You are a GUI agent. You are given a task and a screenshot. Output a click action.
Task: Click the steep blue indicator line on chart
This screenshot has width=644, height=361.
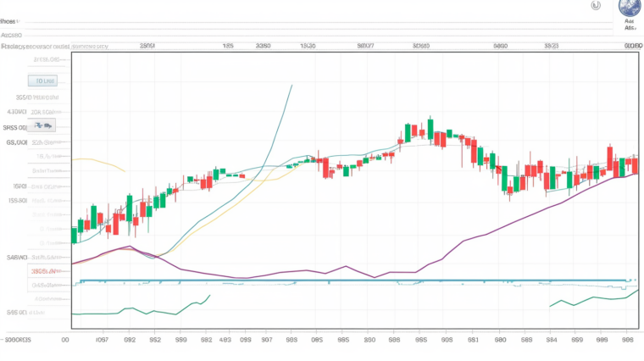pos(280,119)
